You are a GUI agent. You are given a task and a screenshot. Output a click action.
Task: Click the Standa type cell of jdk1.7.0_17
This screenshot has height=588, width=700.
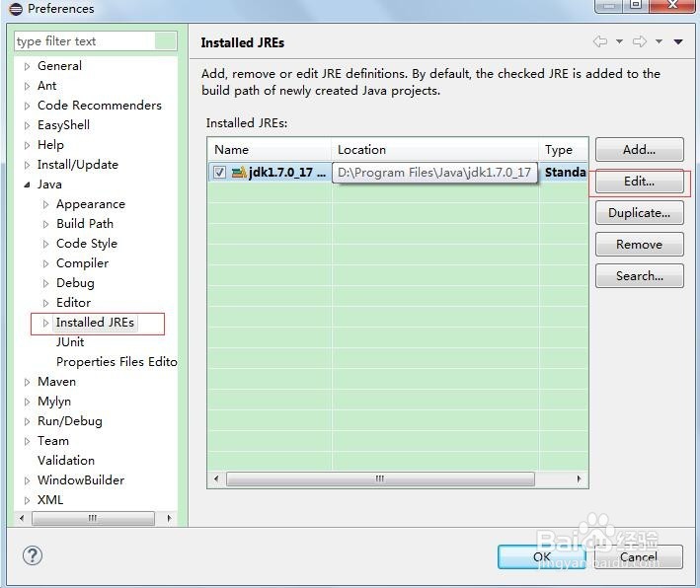click(565, 173)
